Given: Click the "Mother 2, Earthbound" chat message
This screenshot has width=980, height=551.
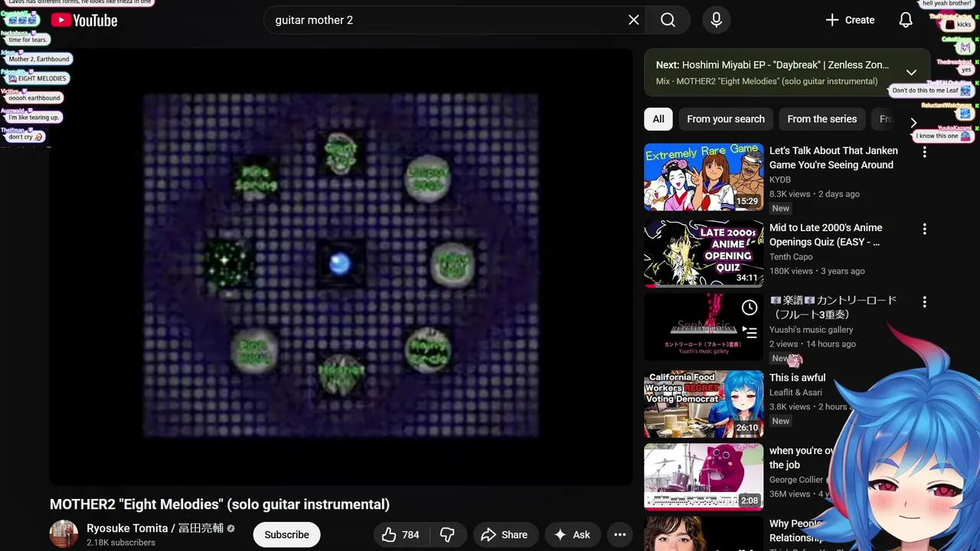Looking at the screenshot, I should pos(39,59).
